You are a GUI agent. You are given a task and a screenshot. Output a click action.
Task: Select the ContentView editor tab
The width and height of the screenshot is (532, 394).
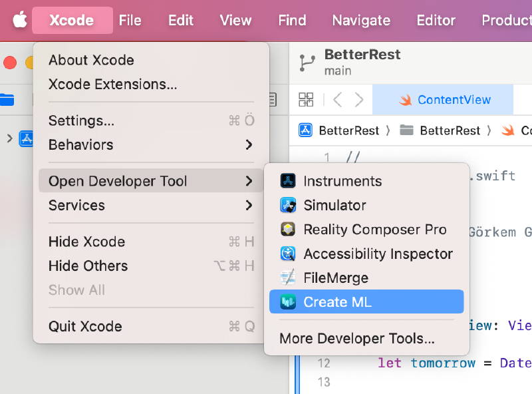tap(443, 100)
